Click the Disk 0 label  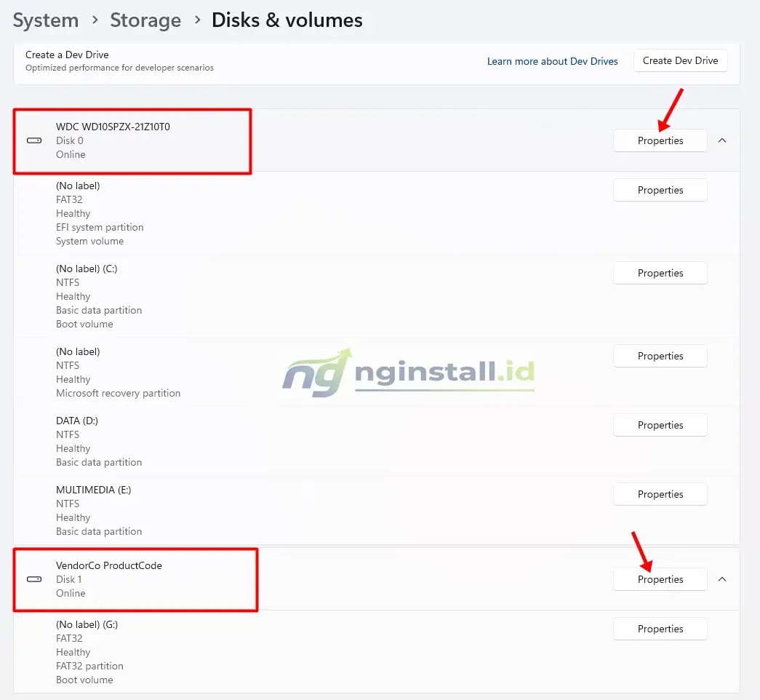[70, 140]
